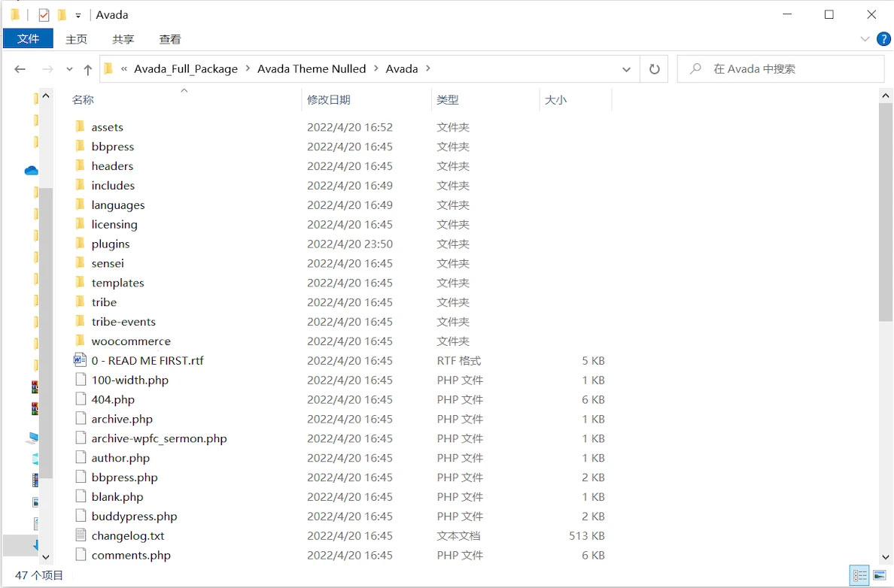Open the 主页 ribbon tab
This screenshot has width=894, height=588.
pos(77,39)
